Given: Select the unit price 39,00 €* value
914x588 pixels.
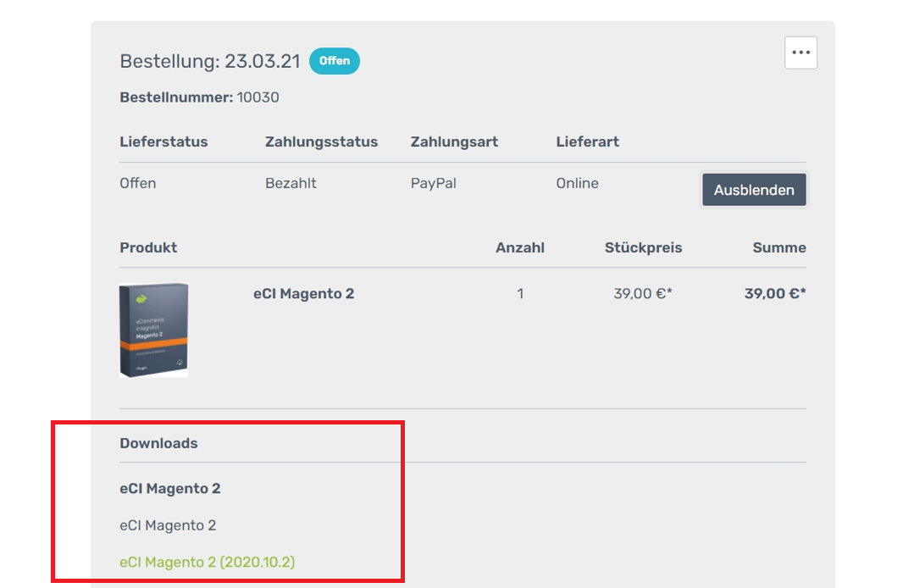Looking at the screenshot, I should click(643, 293).
